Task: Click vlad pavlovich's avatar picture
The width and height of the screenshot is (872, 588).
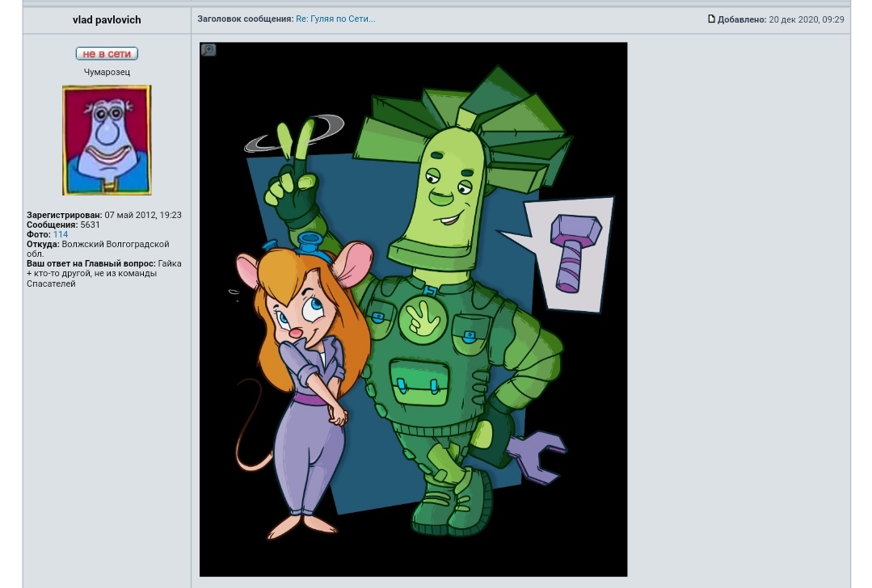Action: [x=107, y=140]
